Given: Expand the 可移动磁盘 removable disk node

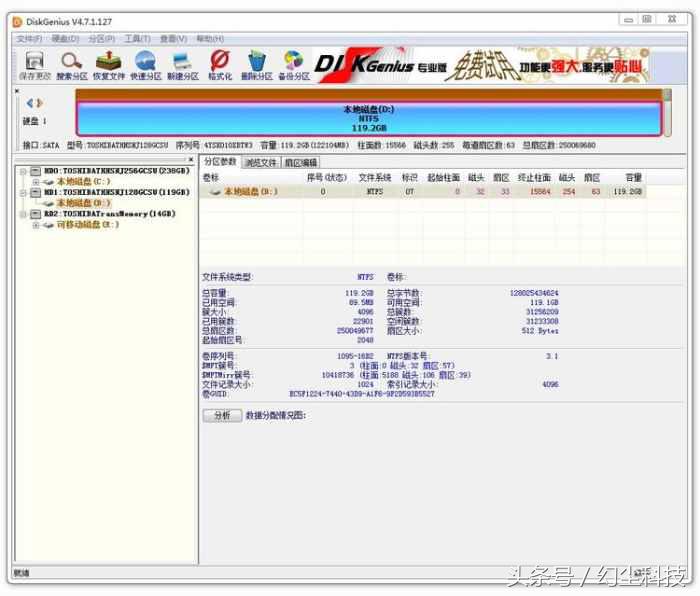Looking at the screenshot, I should tap(36, 225).
